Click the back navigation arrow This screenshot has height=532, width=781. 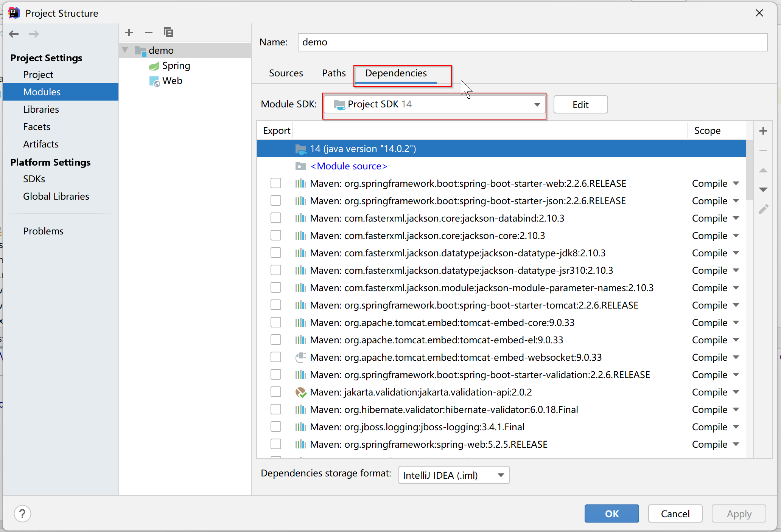(14, 34)
